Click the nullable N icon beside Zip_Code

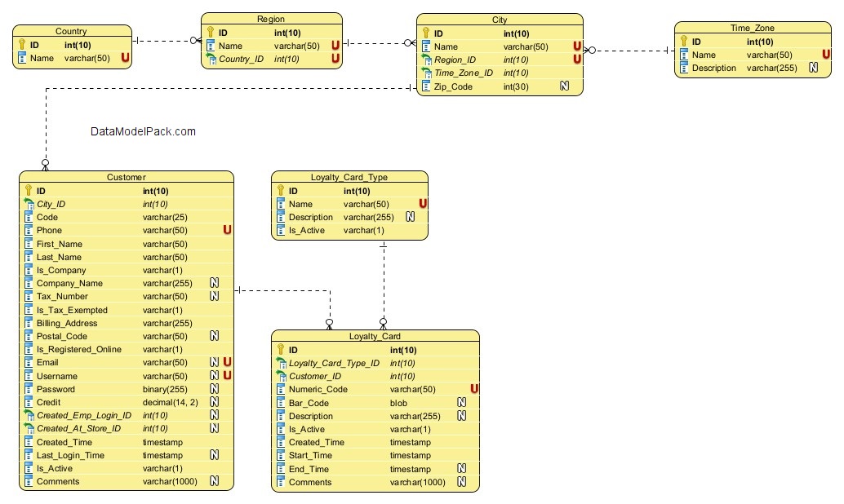pos(564,86)
